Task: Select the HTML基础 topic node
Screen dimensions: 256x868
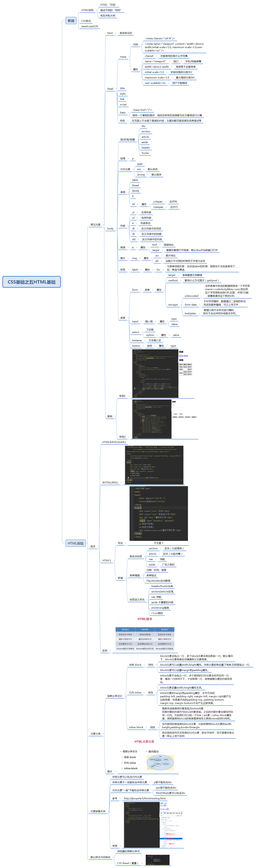Action: pos(76,543)
